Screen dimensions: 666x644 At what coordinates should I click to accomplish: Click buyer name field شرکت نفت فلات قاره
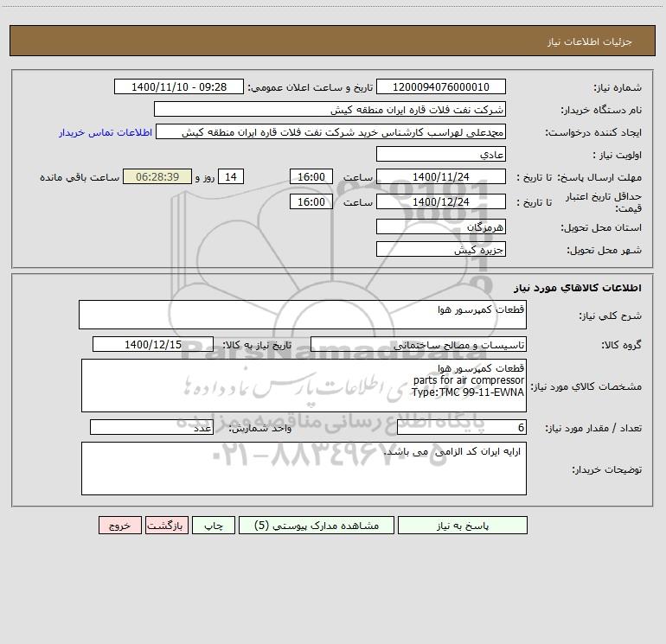330,109
